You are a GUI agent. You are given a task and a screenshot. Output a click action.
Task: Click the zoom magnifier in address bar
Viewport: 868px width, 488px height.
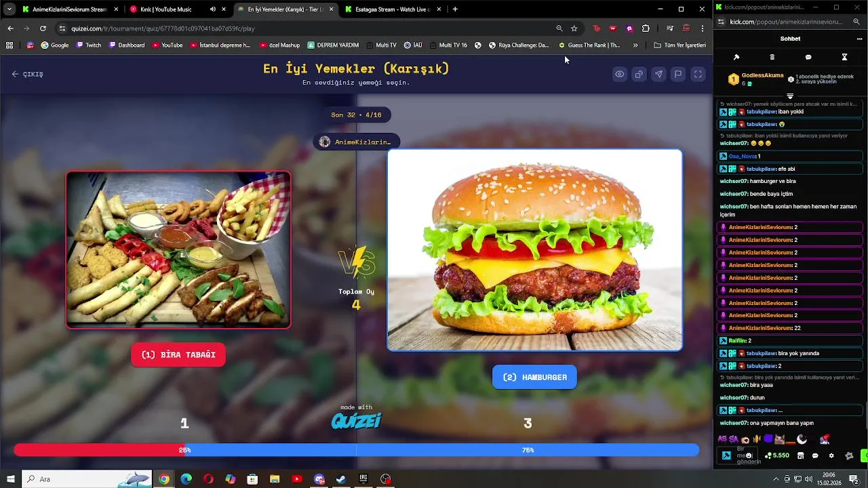point(559,28)
